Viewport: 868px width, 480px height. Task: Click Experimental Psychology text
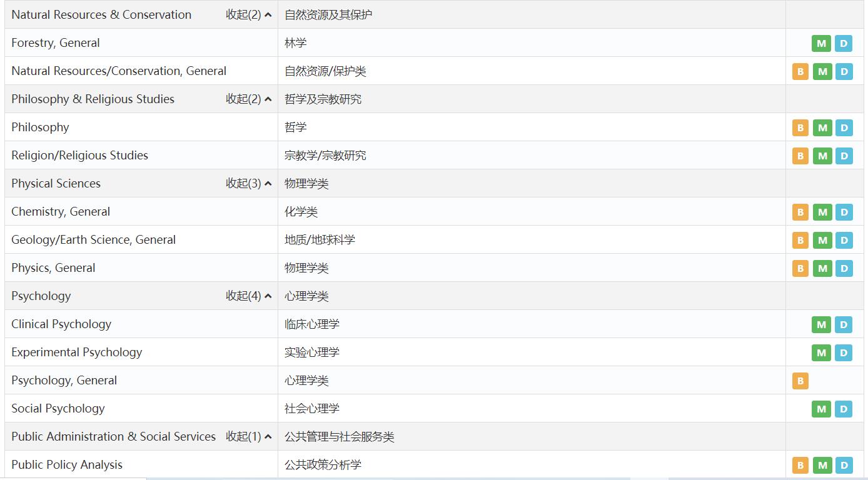(x=76, y=352)
